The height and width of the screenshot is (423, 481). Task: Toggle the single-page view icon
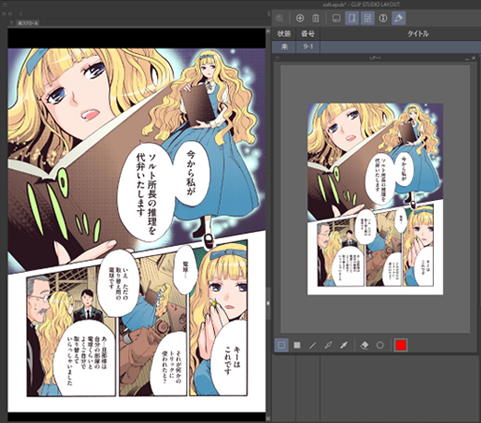point(352,18)
